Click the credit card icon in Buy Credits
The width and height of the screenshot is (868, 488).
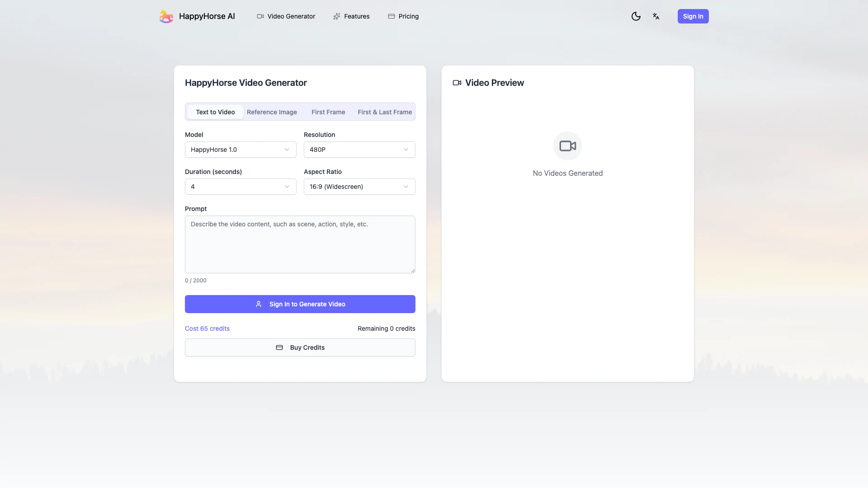(x=279, y=347)
